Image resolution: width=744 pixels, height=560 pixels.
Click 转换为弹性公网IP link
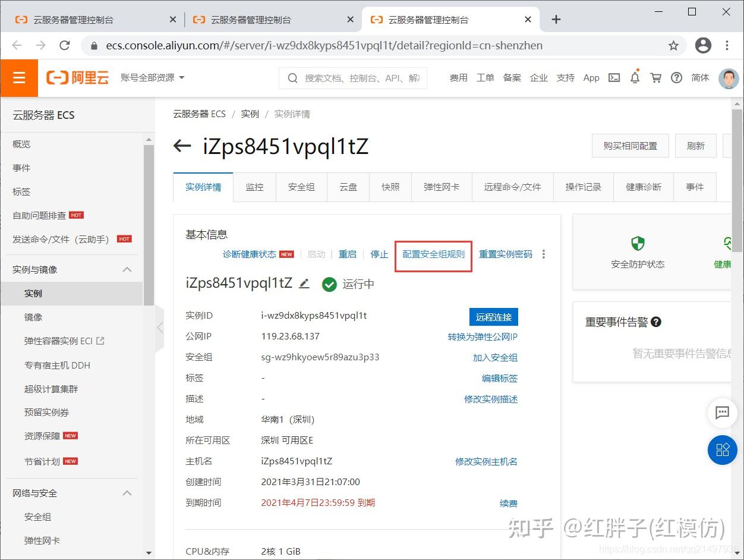[483, 336]
